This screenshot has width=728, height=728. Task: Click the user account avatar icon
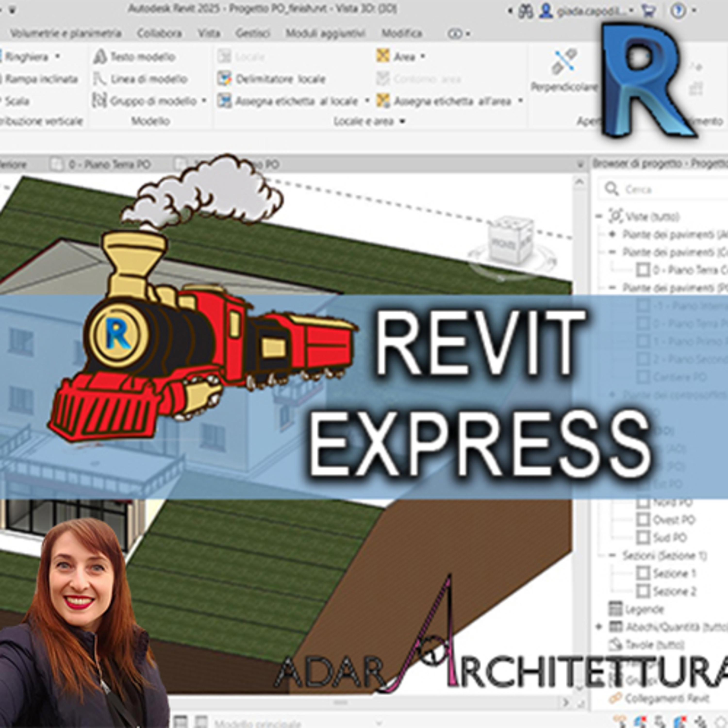click(x=546, y=11)
